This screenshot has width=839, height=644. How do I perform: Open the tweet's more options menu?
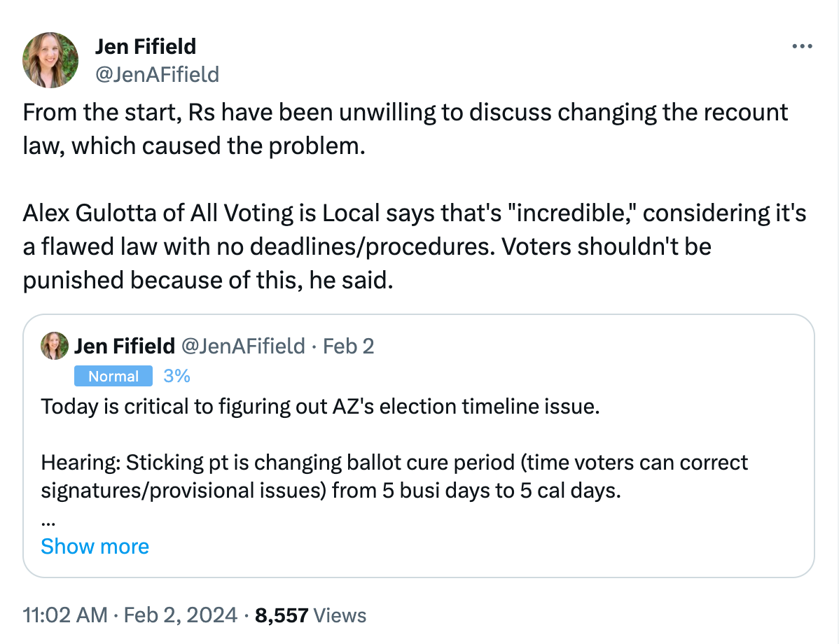coord(801,47)
